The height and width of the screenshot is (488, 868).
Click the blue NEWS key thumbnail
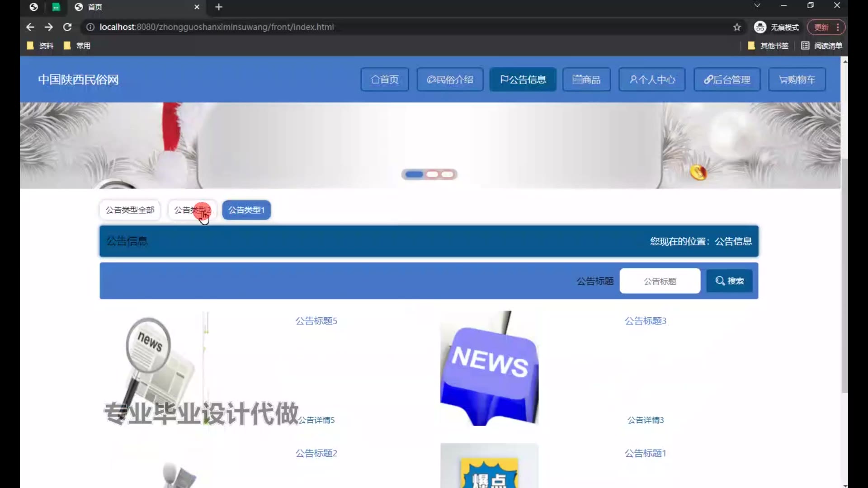(489, 368)
